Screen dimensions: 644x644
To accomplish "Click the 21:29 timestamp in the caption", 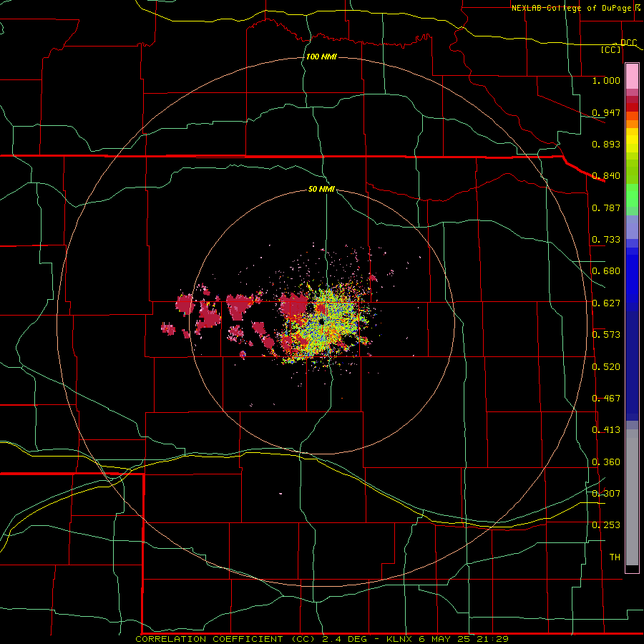I will point(494,639).
